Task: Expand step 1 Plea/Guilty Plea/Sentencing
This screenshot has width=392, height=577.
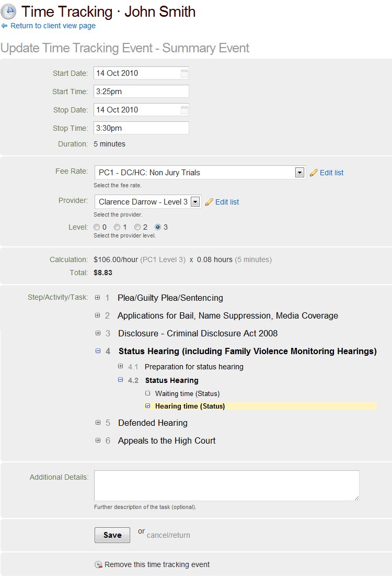Action: (97, 297)
